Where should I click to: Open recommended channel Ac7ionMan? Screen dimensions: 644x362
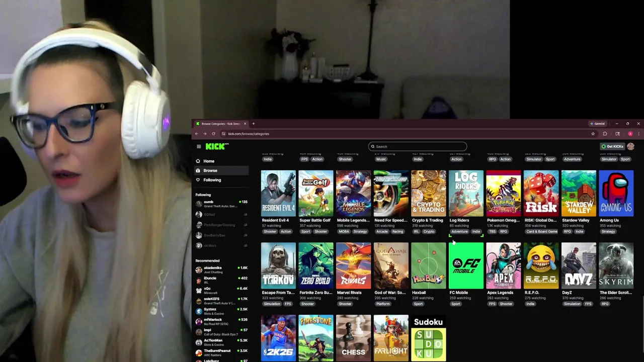click(x=221, y=342)
